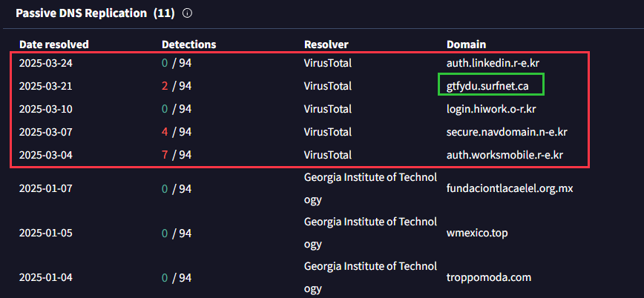Select the 2025-03-24 date cell
644x298 pixels.
click(45, 63)
